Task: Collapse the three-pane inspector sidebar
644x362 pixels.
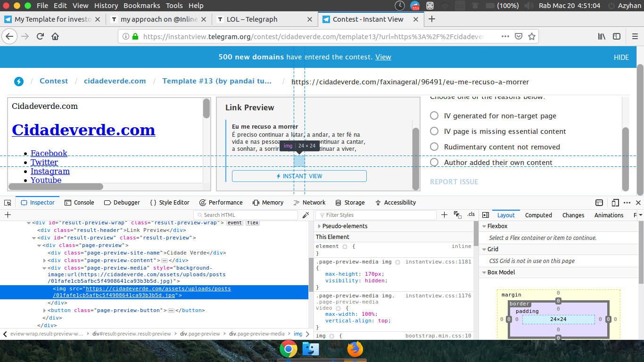Action: [485, 215]
